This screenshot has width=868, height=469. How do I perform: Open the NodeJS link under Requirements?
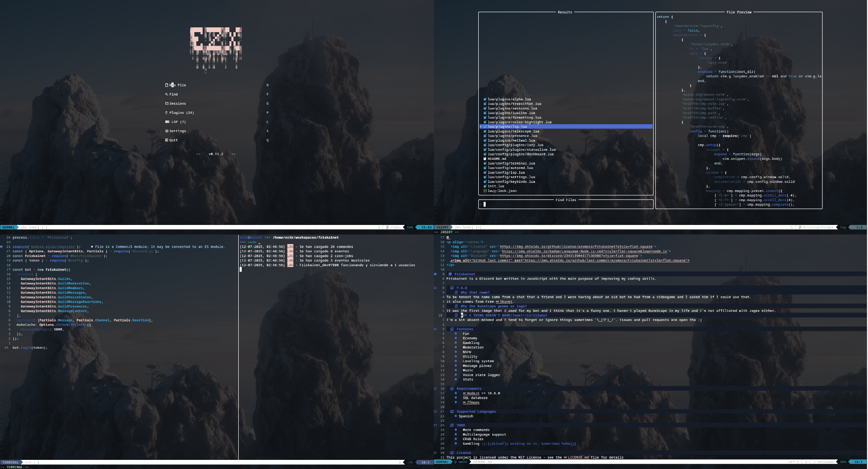click(471, 393)
